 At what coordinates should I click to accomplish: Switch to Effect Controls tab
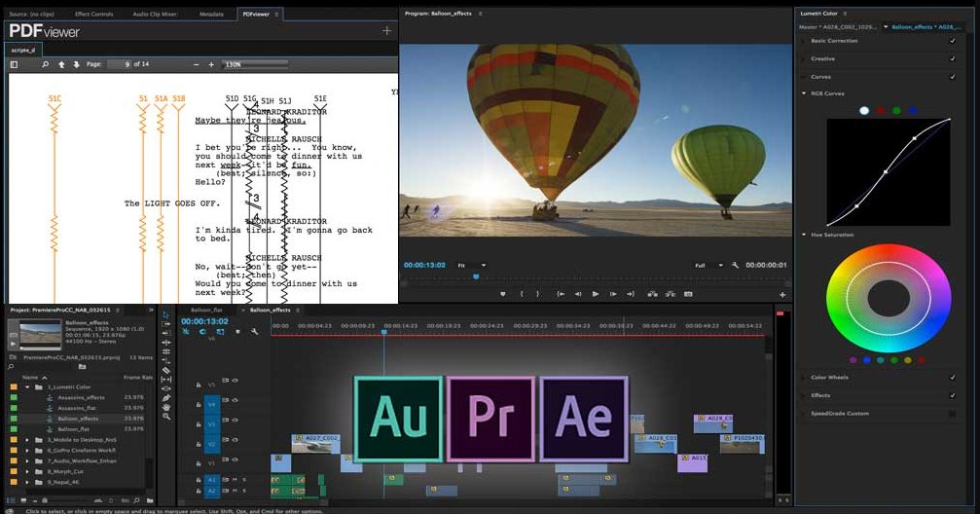(x=93, y=14)
